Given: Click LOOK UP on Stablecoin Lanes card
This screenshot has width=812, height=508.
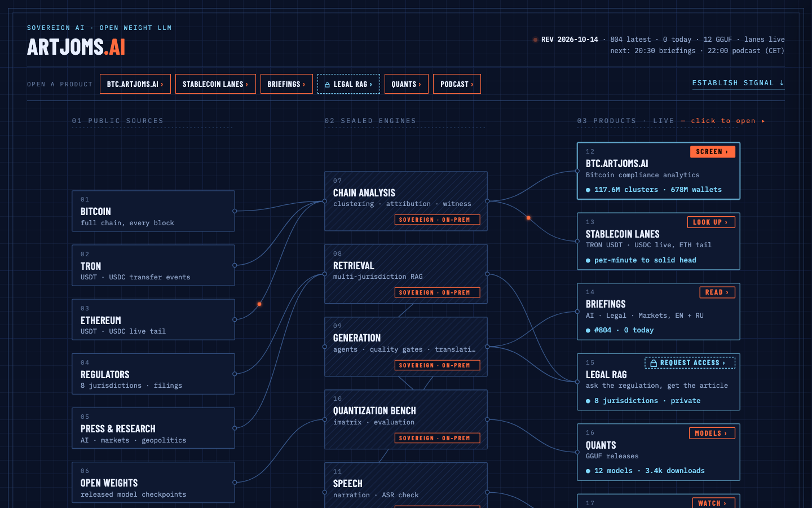Looking at the screenshot, I should pyautogui.click(x=710, y=222).
